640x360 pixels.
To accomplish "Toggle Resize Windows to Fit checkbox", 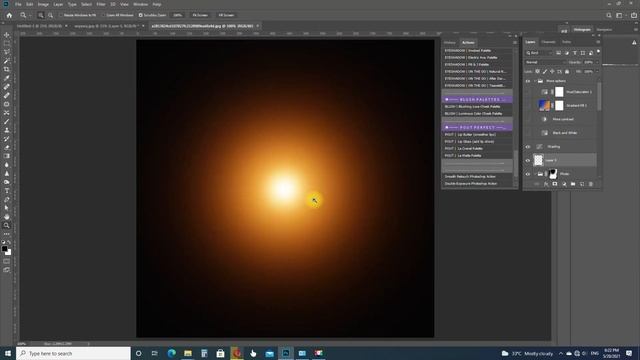I will 61,15.
